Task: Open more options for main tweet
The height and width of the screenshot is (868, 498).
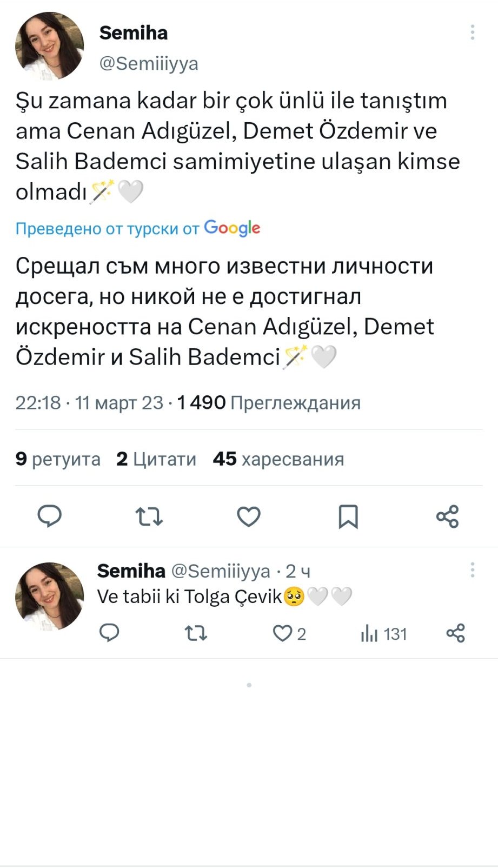Action: click(472, 32)
